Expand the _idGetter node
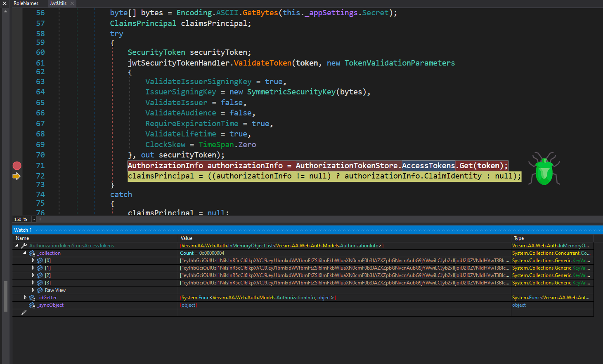The image size is (603, 364). coord(25,297)
